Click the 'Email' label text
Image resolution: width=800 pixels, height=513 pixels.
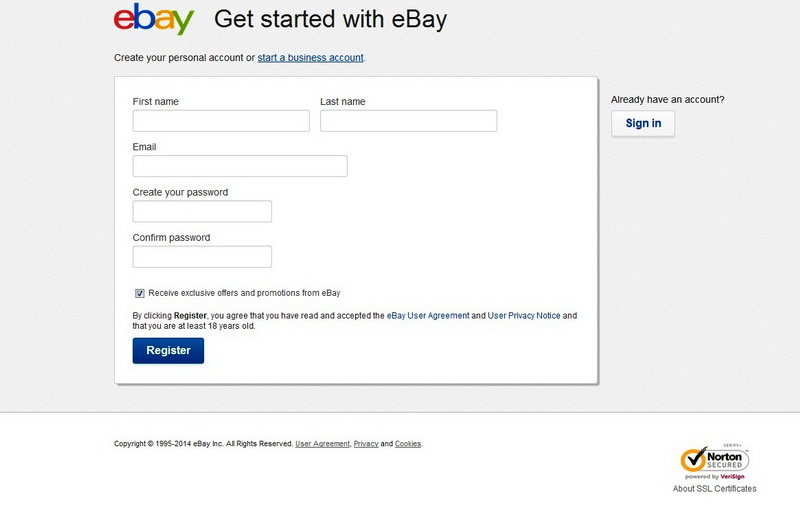point(144,147)
